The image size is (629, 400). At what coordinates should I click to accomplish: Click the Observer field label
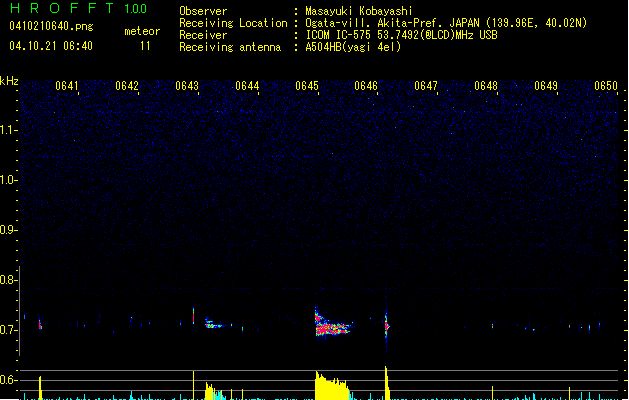pos(203,11)
